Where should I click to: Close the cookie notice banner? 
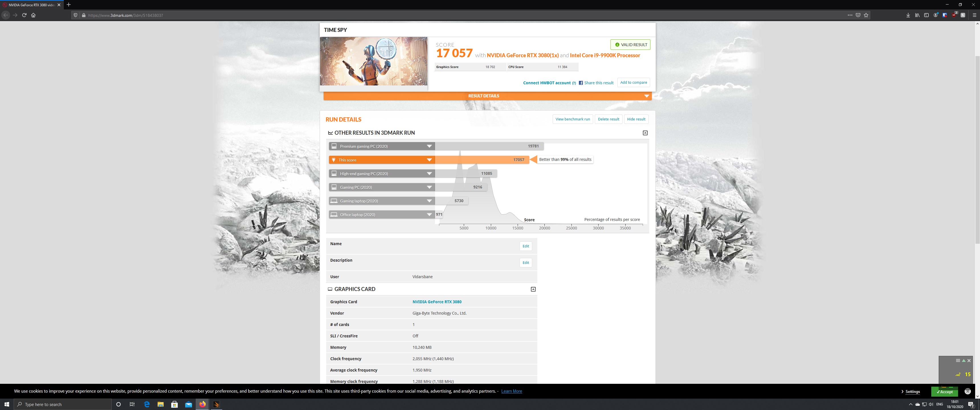(x=967, y=391)
